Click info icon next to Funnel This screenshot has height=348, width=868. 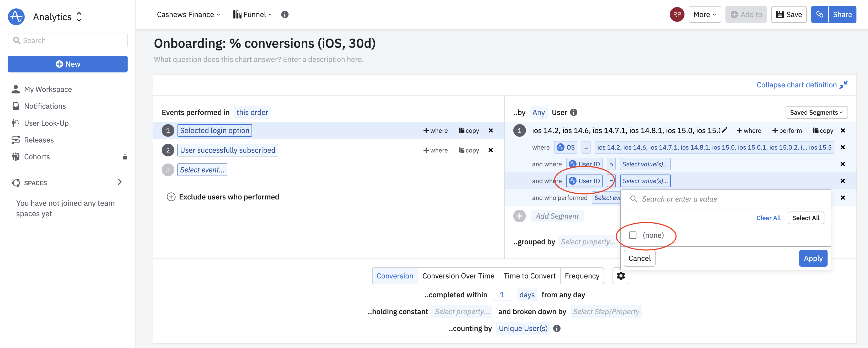point(285,14)
